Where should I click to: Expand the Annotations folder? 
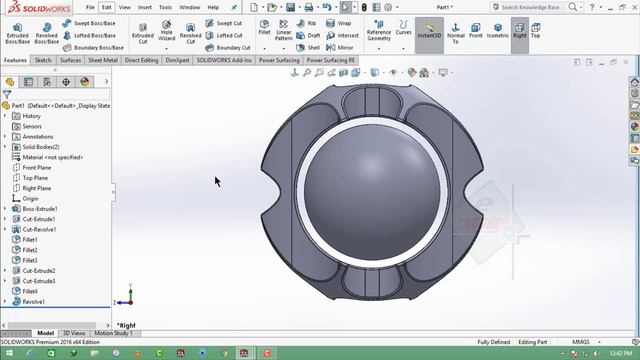coord(5,136)
